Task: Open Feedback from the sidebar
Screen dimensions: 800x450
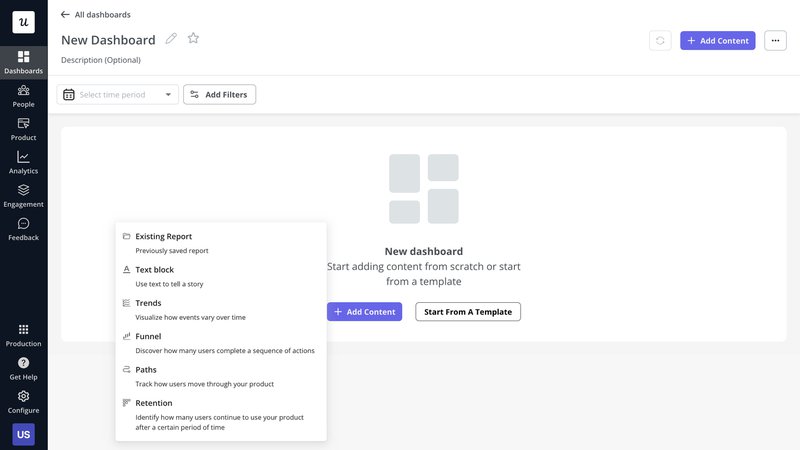Action: (23, 229)
